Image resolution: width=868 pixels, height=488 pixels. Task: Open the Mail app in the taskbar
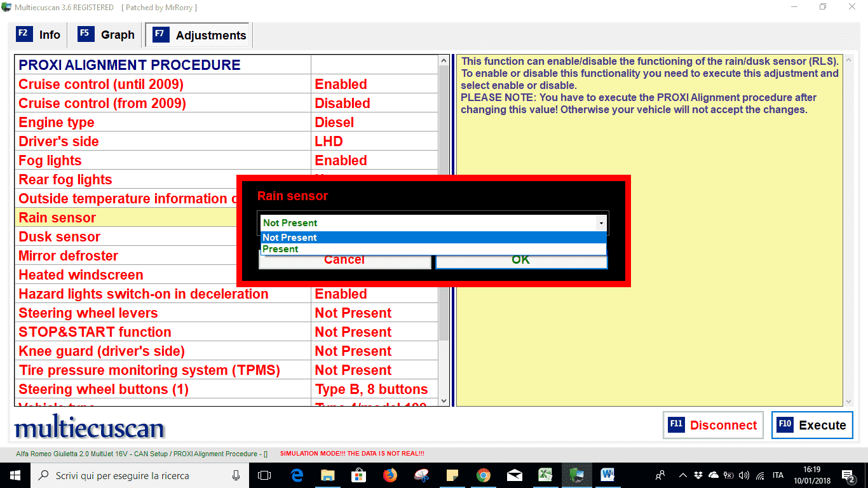(x=515, y=475)
